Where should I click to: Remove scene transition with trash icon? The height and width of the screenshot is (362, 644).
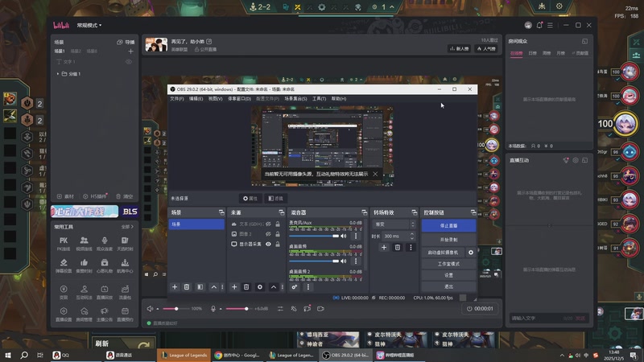coord(397,247)
